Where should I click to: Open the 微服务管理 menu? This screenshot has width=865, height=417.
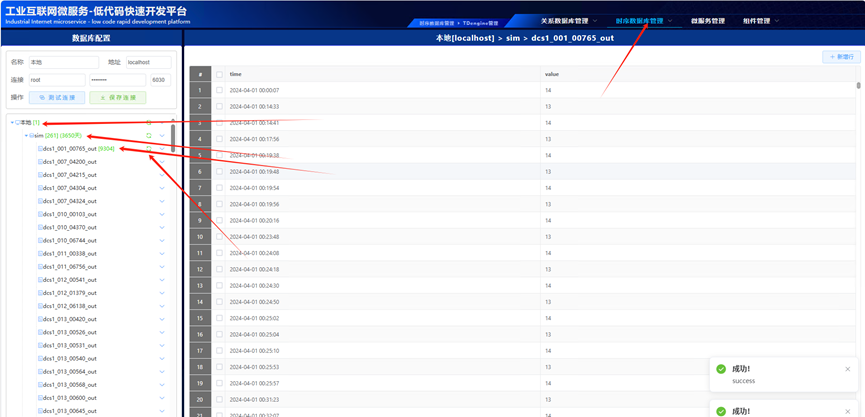click(x=708, y=21)
